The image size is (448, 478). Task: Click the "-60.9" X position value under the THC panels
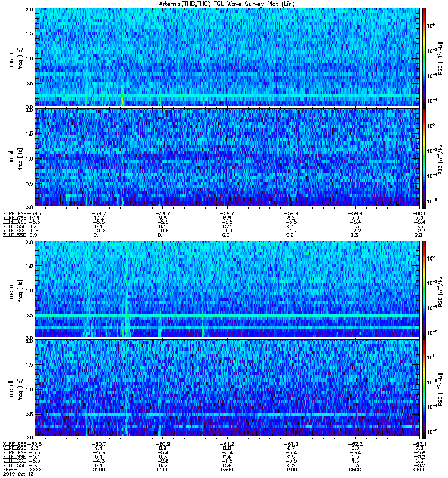click(x=162, y=444)
